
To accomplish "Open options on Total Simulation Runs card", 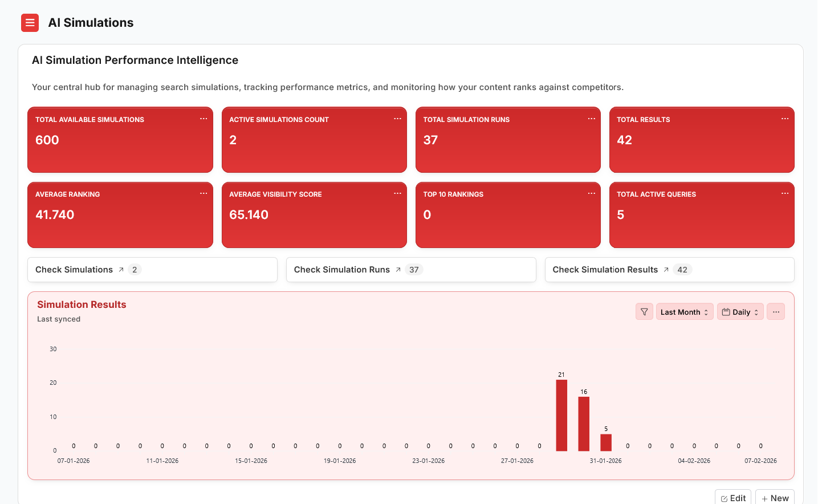I will pos(591,119).
